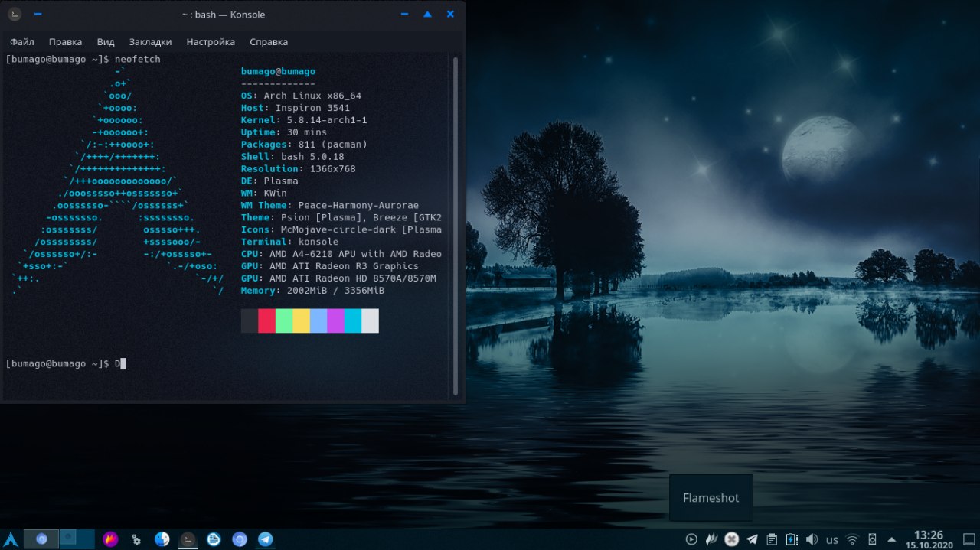Open the Правка menu in Konsole
Image resolution: width=980 pixels, height=550 pixels.
pos(65,42)
